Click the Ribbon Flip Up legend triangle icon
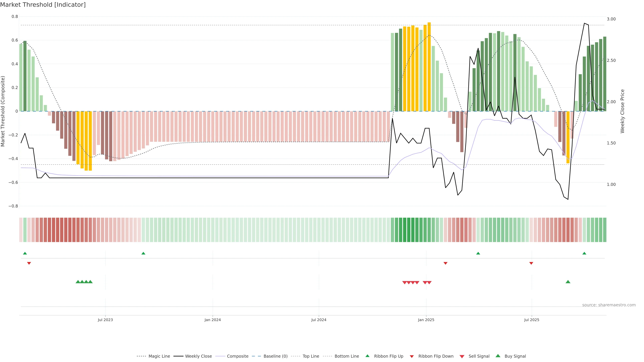This screenshot has height=362, width=644. [x=367, y=356]
